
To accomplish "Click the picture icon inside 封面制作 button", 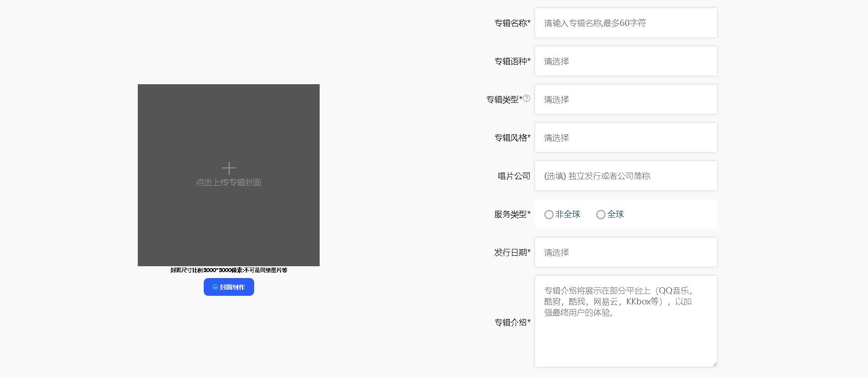I will click(x=215, y=287).
